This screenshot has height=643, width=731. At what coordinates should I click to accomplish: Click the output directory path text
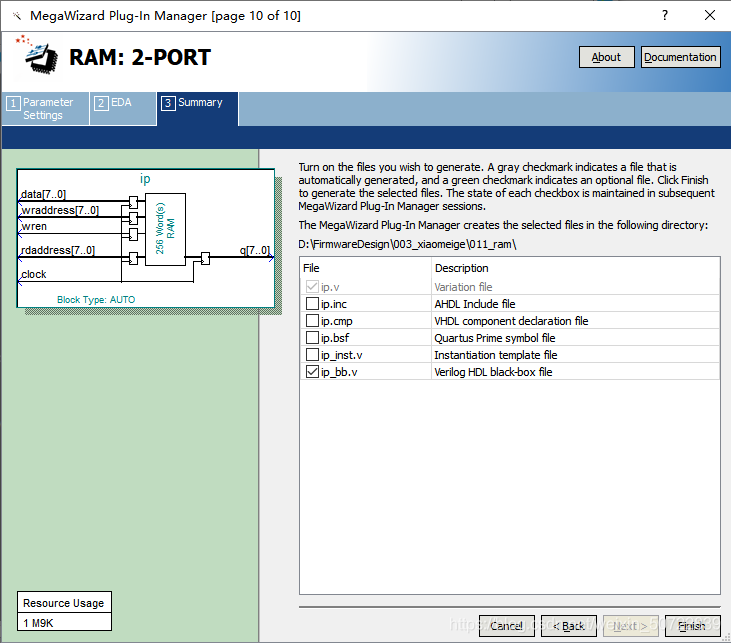point(407,244)
